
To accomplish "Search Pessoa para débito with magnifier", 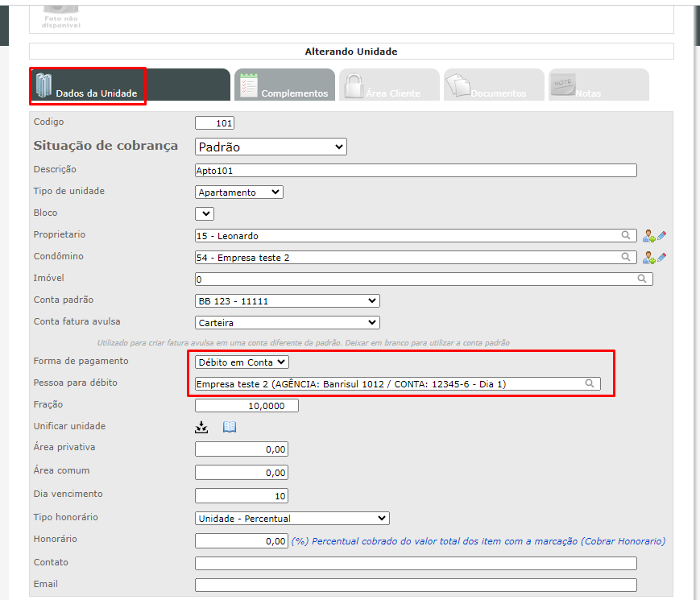I will pyautogui.click(x=590, y=383).
